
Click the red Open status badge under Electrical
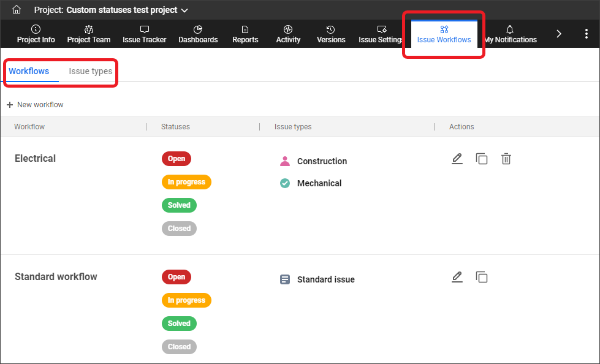pos(177,159)
